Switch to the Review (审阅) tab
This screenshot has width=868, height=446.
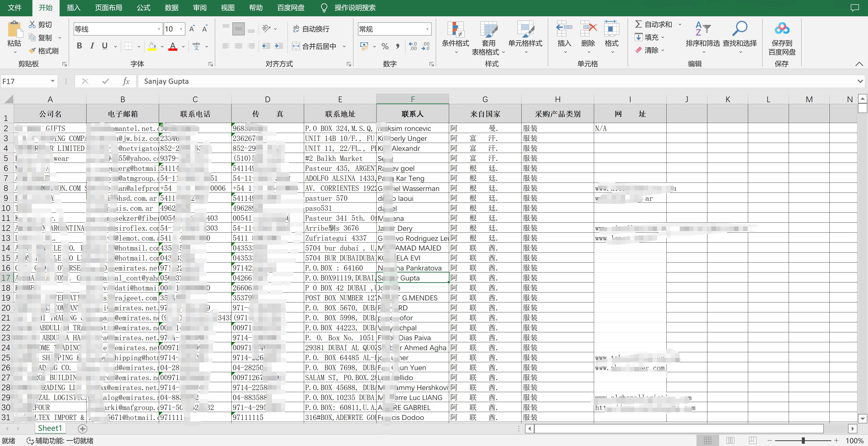click(x=200, y=8)
